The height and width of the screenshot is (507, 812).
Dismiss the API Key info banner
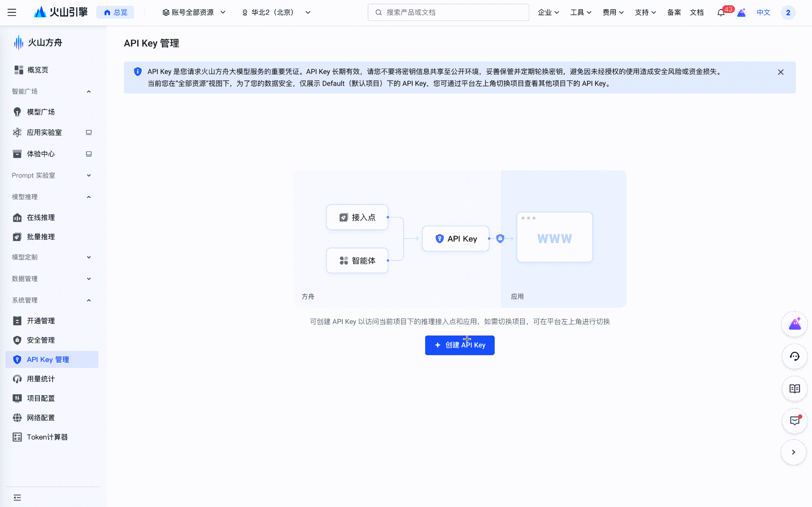pos(780,72)
